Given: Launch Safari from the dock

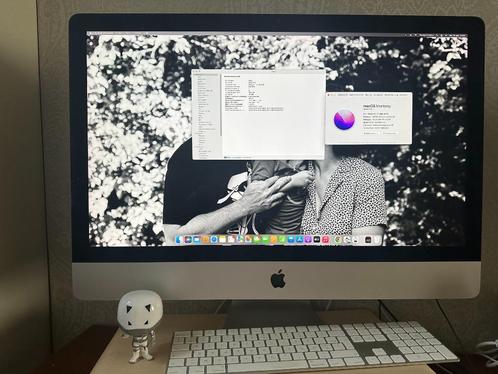Looking at the screenshot, I should 214,239.
